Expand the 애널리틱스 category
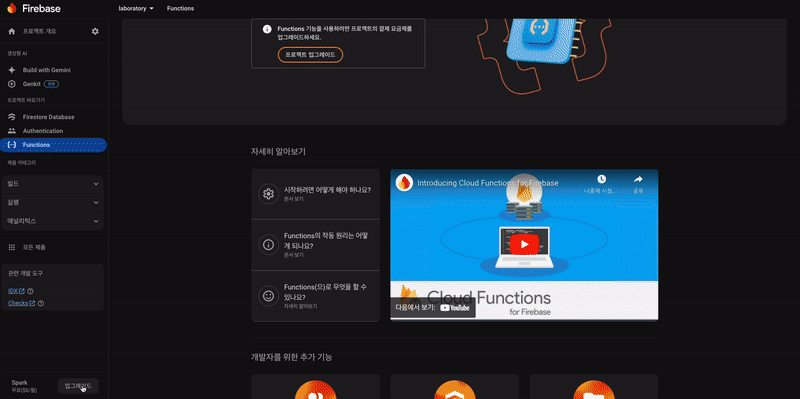800x399 pixels. click(53, 221)
